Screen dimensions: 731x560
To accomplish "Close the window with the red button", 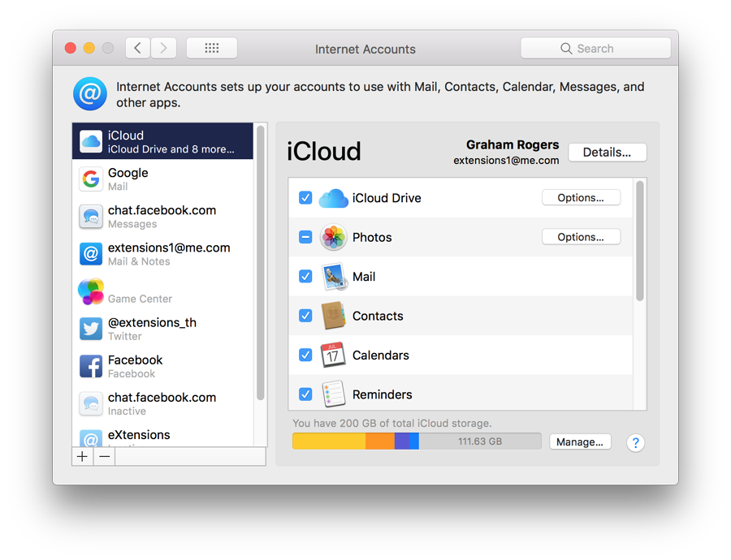I will (x=71, y=48).
